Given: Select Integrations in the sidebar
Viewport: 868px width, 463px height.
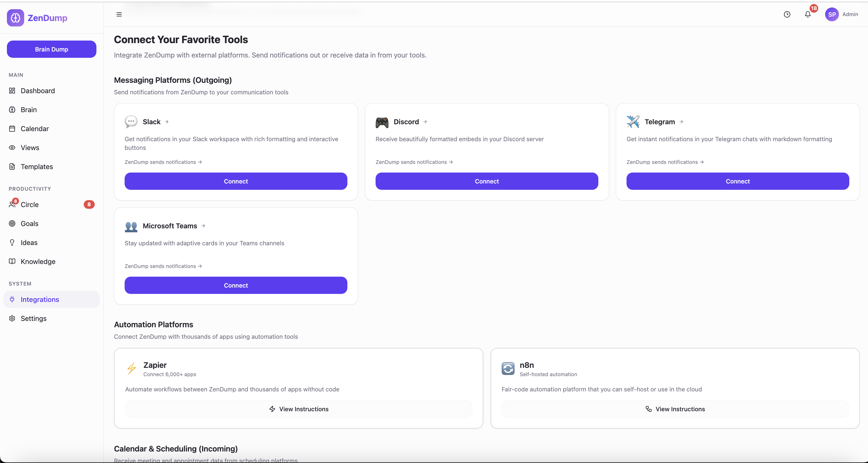Looking at the screenshot, I should pos(52,299).
